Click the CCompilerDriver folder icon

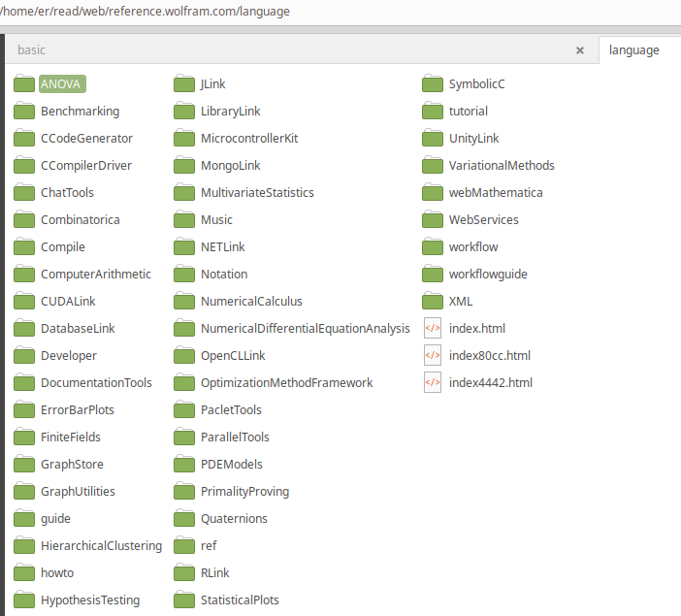[24, 165]
